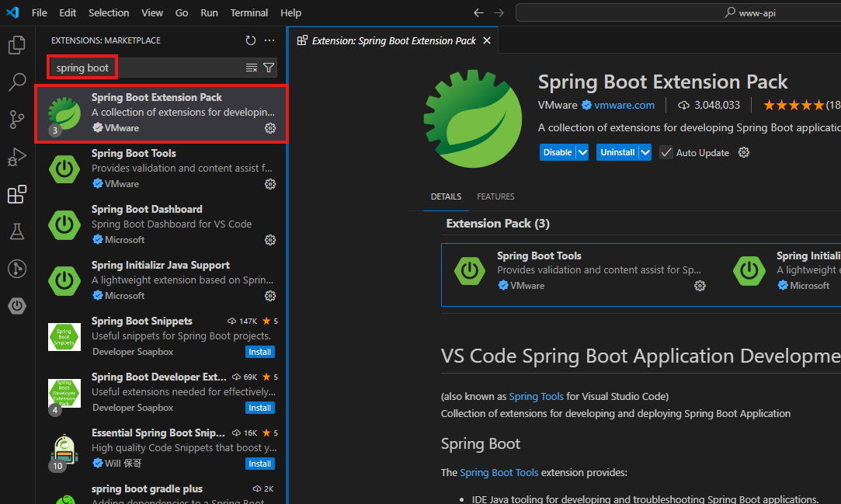Install Spring Boot Snippets extension
This screenshot has height=504, width=841.
tap(260, 352)
